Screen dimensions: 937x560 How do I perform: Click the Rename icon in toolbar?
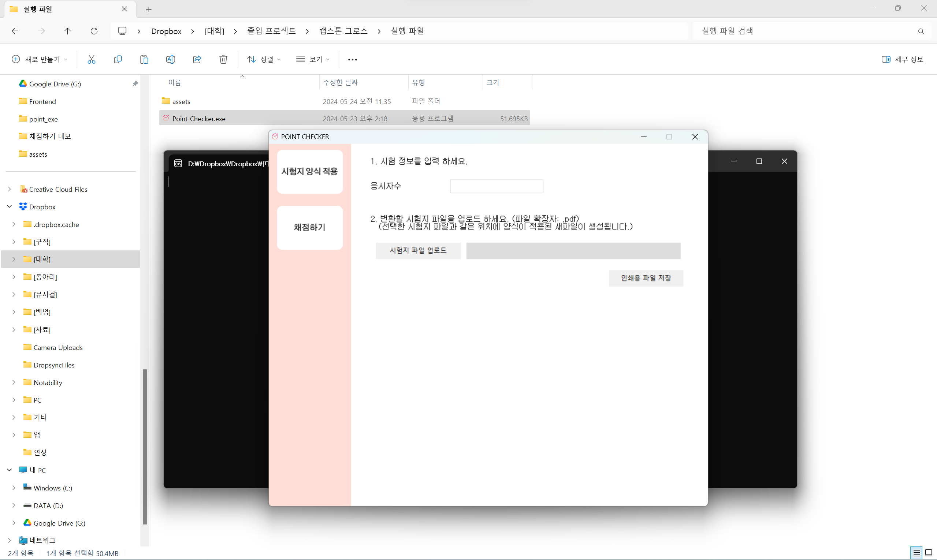171,59
